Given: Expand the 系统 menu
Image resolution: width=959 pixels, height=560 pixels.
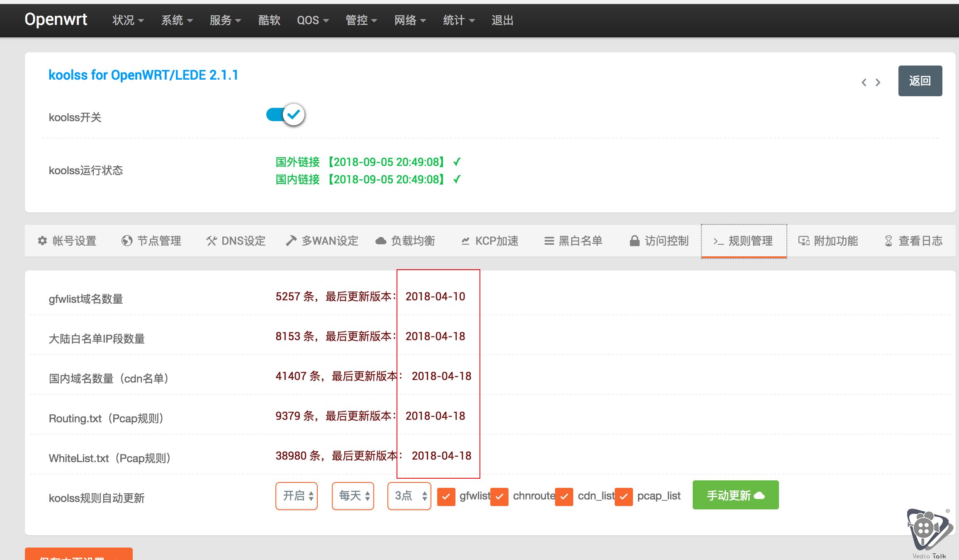Looking at the screenshot, I should pyautogui.click(x=177, y=20).
